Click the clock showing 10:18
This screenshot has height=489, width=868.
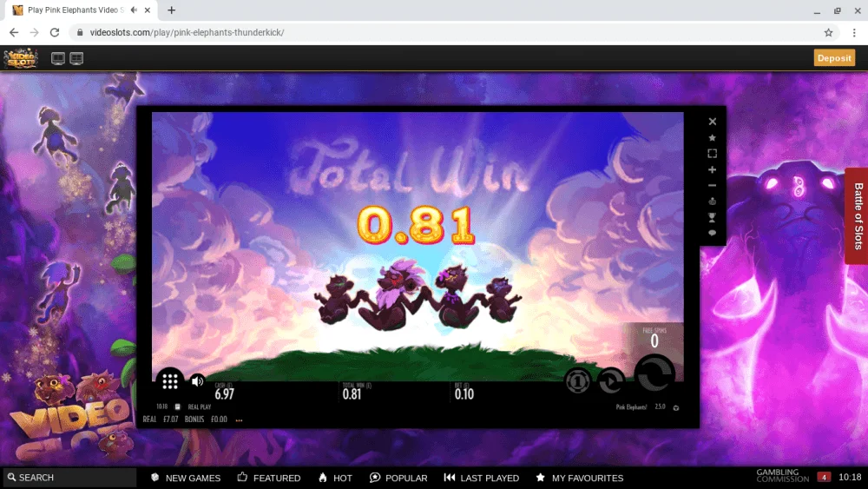[850, 478]
